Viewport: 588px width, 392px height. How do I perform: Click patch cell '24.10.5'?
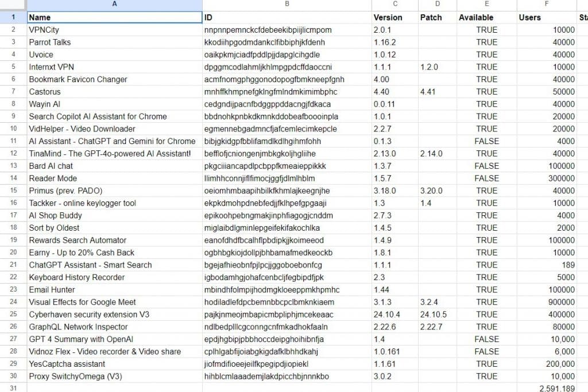pos(437,314)
